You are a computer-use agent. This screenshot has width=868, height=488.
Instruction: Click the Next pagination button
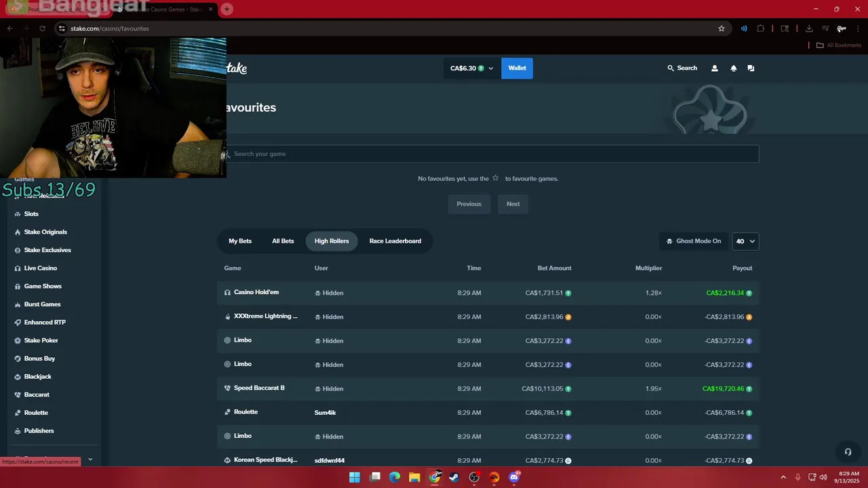(513, 204)
